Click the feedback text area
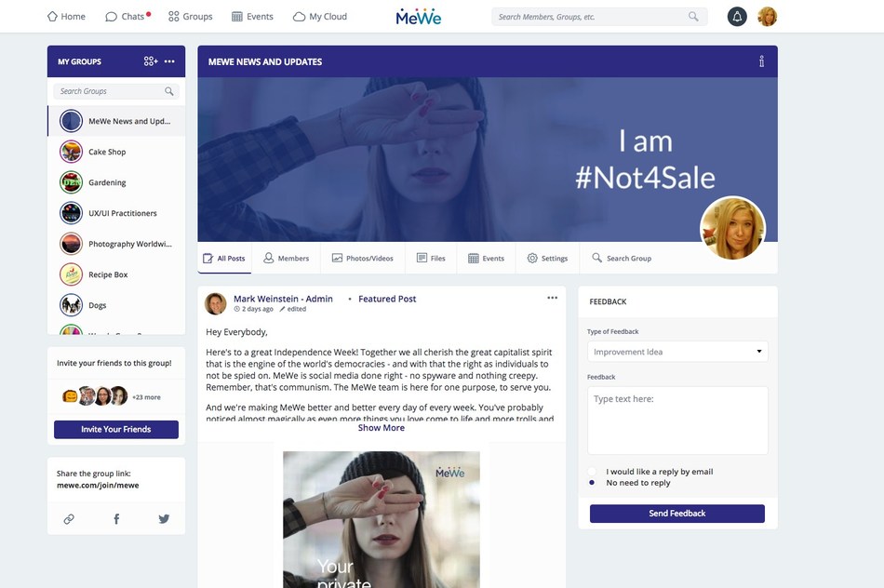 point(676,421)
